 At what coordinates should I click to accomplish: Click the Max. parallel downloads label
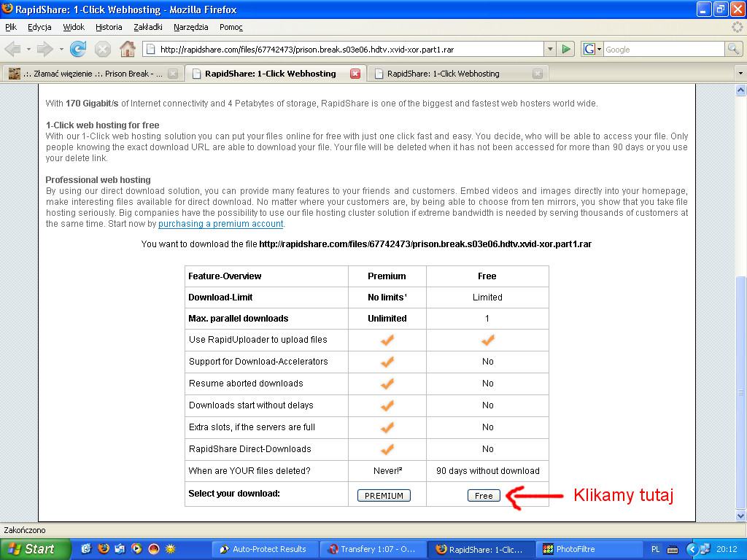[239, 319]
